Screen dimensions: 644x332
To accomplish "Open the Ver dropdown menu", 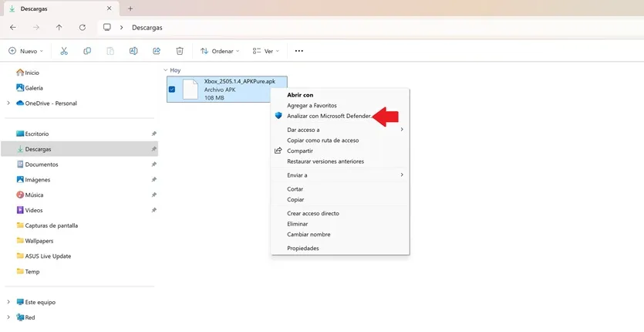I will point(266,51).
